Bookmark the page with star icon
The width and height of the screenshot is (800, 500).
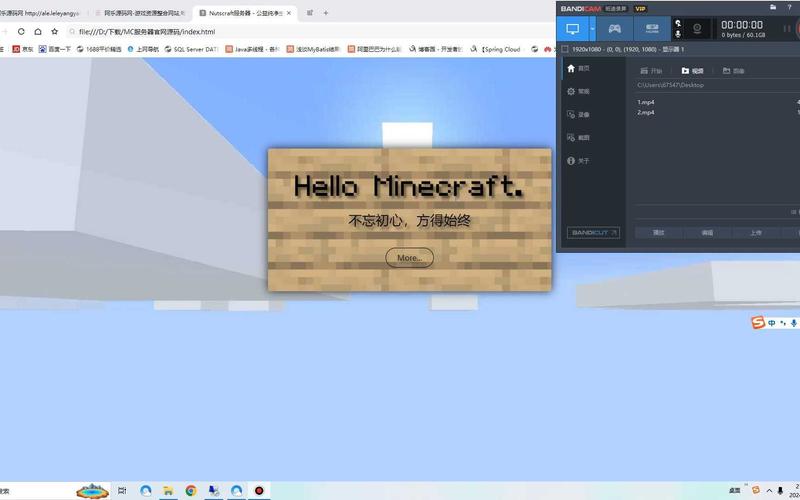coord(55,32)
